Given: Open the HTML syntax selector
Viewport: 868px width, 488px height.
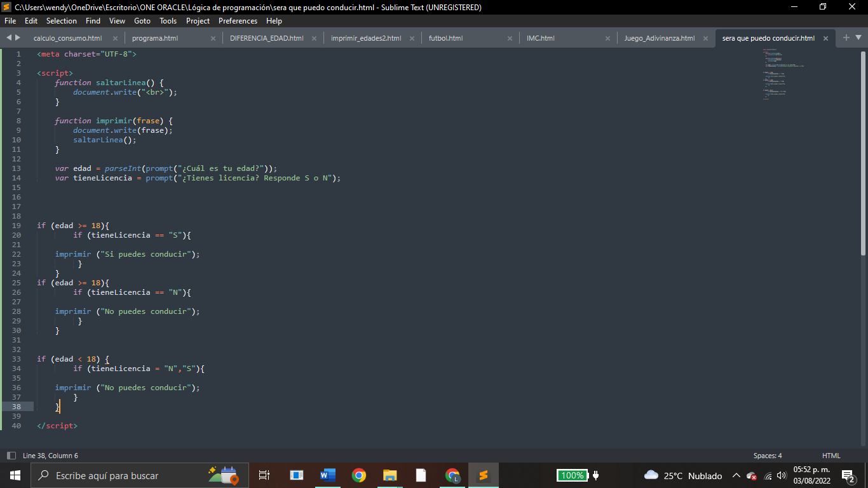Looking at the screenshot, I should pos(831,456).
